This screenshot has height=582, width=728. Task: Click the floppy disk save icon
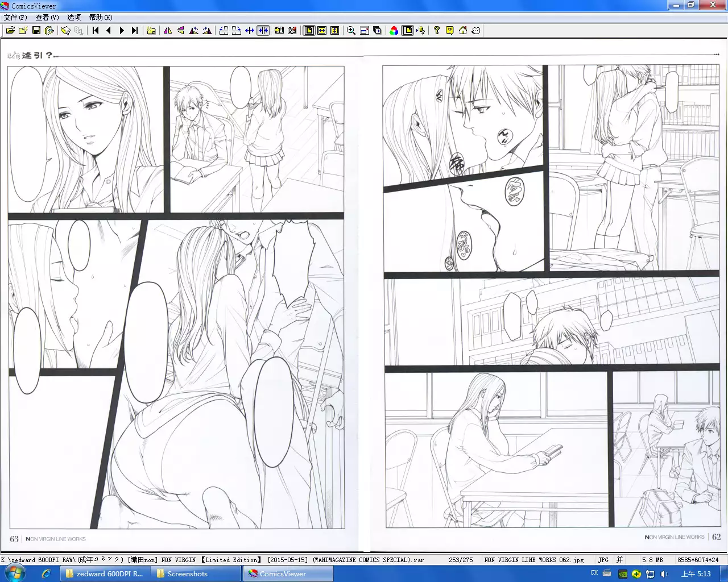36,31
